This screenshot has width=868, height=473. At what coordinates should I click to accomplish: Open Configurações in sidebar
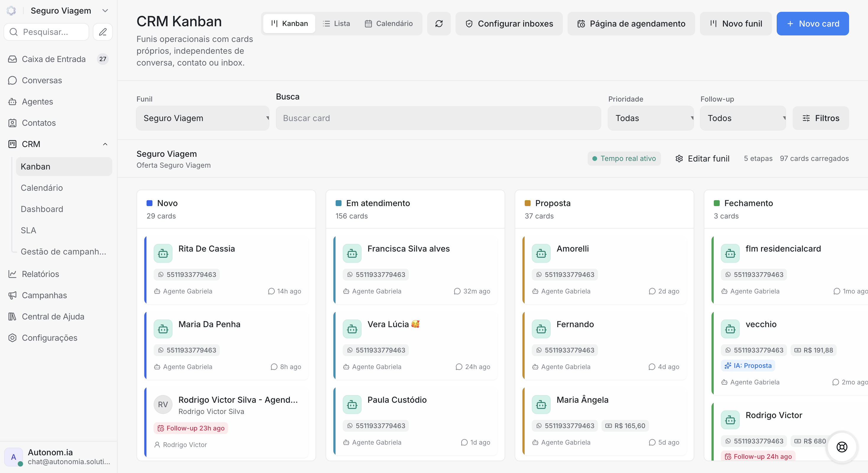58,338
